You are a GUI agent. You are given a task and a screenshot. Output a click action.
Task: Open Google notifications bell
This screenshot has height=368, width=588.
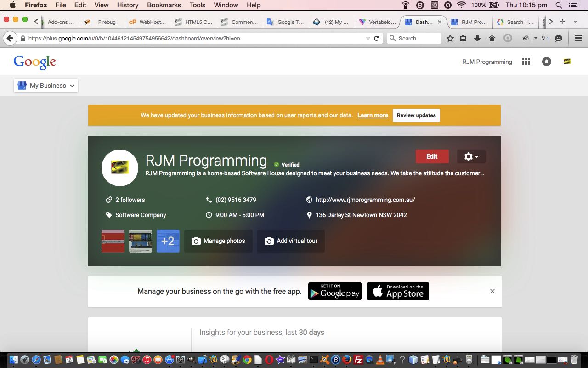[547, 62]
